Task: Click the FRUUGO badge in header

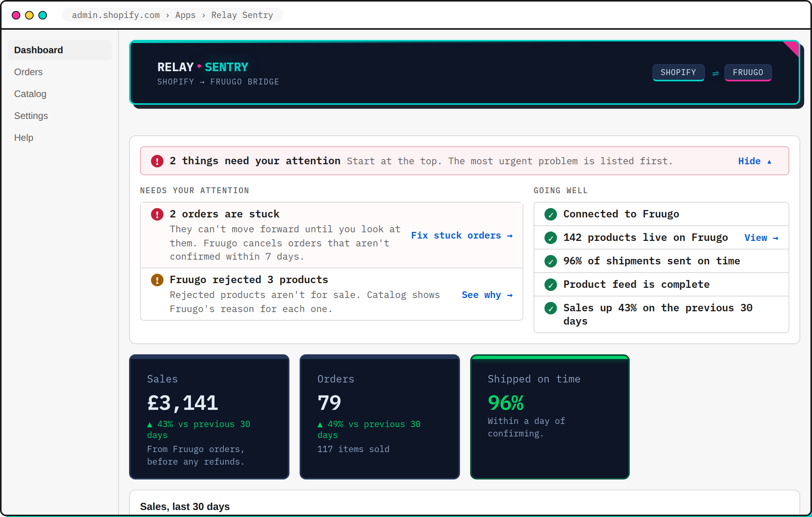Action: click(x=748, y=72)
